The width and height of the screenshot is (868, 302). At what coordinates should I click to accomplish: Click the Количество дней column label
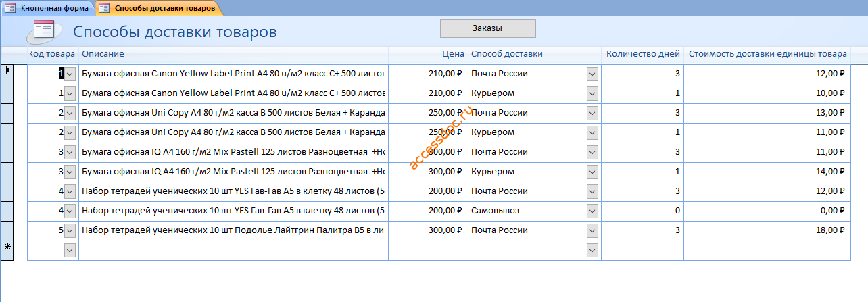pos(643,54)
